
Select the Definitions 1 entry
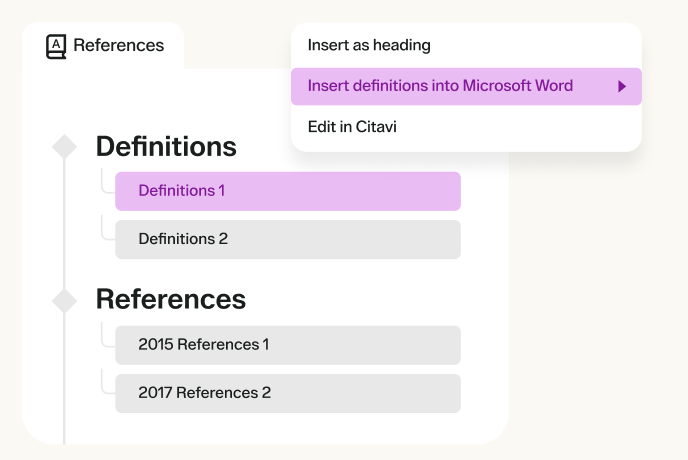point(287,191)
